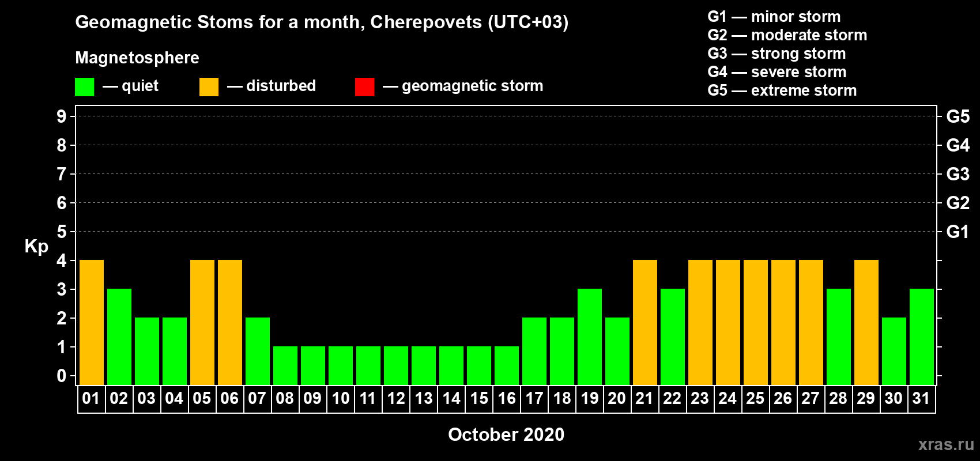Select the orange bar for day 25

click(756, 322)
